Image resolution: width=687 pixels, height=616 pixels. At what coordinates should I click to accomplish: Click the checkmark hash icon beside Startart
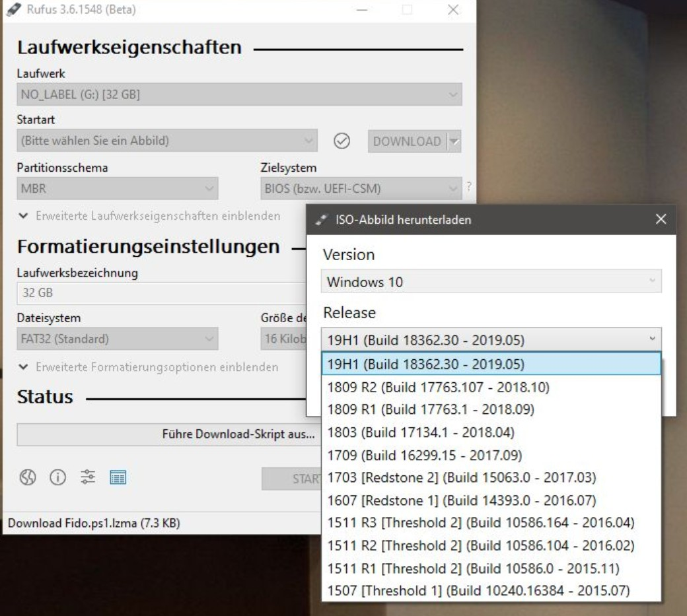(x=342, y=141)
